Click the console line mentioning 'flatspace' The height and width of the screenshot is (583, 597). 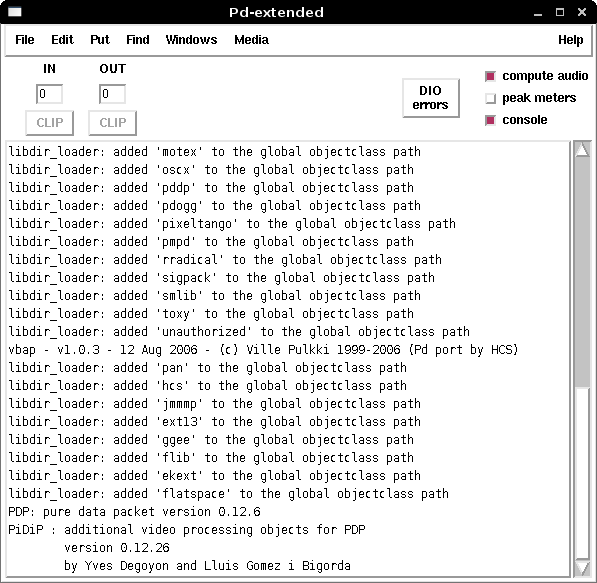(228, 494)
